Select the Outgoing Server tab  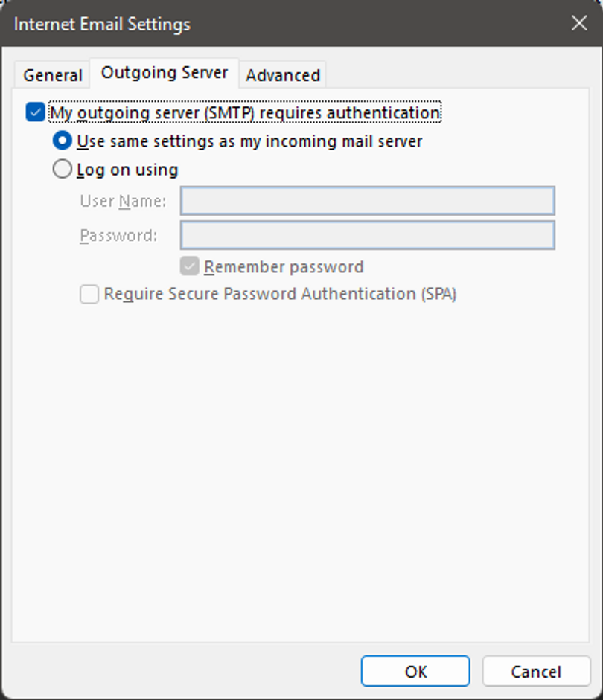click(x=165, y=73)
